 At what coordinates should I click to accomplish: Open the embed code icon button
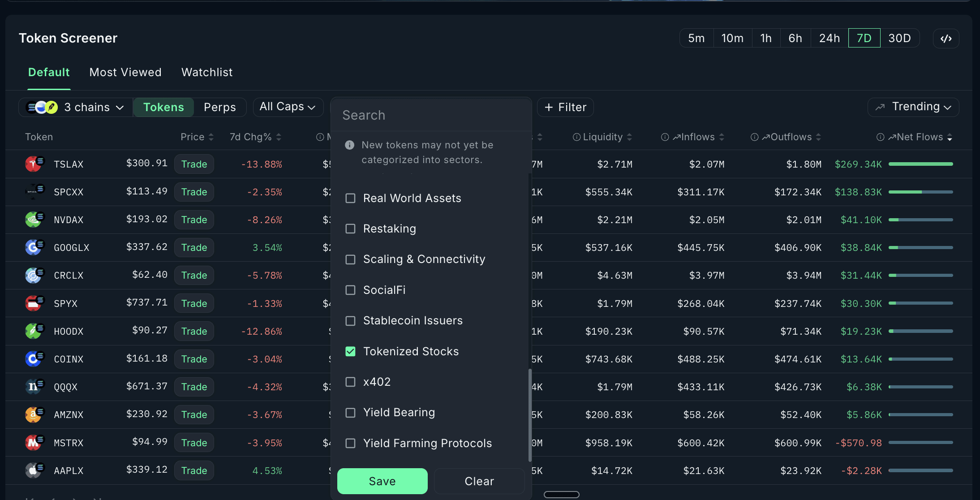[x=946, y=39]
